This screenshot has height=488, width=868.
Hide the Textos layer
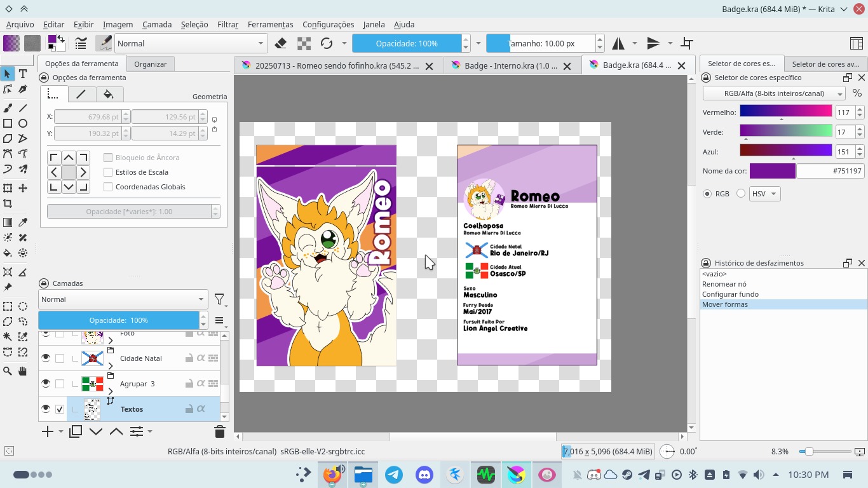tap(46, 409)
